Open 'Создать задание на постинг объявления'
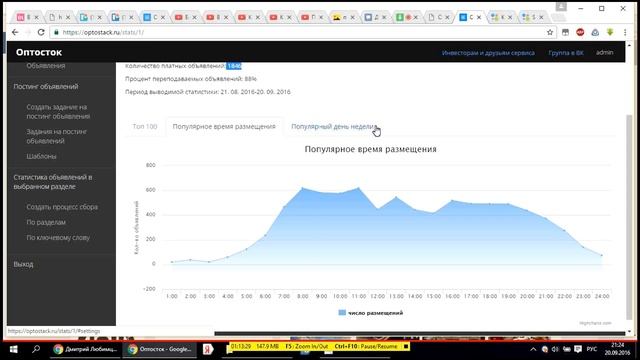 pyautogui.click(x=58, y=111)
